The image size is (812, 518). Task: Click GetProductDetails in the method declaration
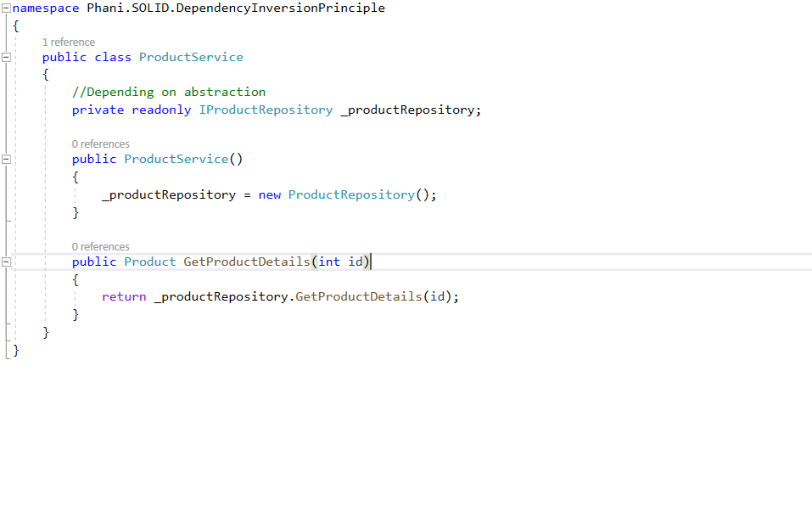(x=247, y=262)
